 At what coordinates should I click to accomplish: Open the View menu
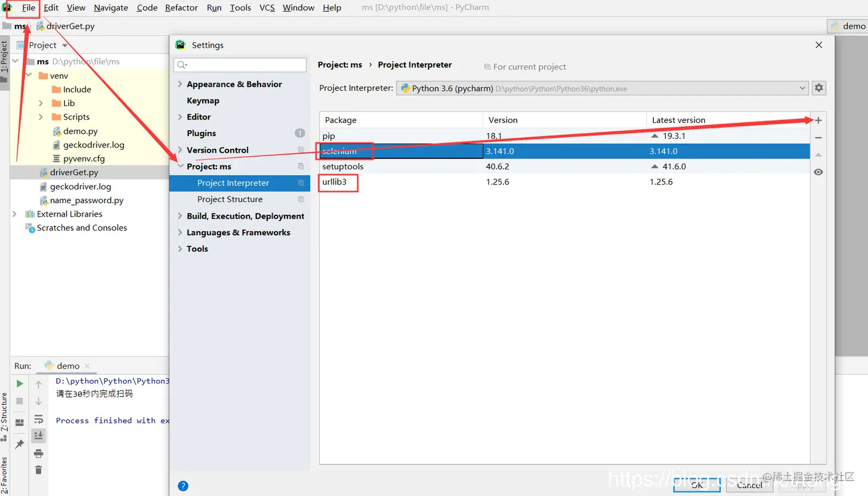pos(76,7)
